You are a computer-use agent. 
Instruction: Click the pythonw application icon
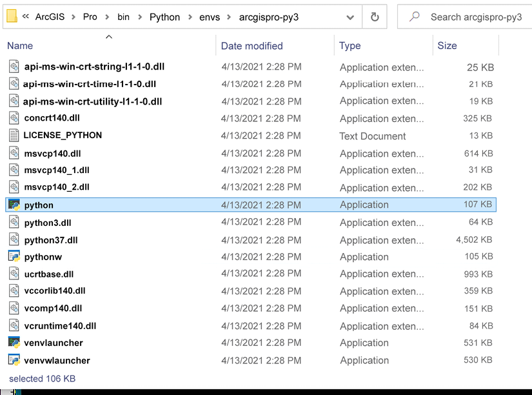(x=14, y=256)
